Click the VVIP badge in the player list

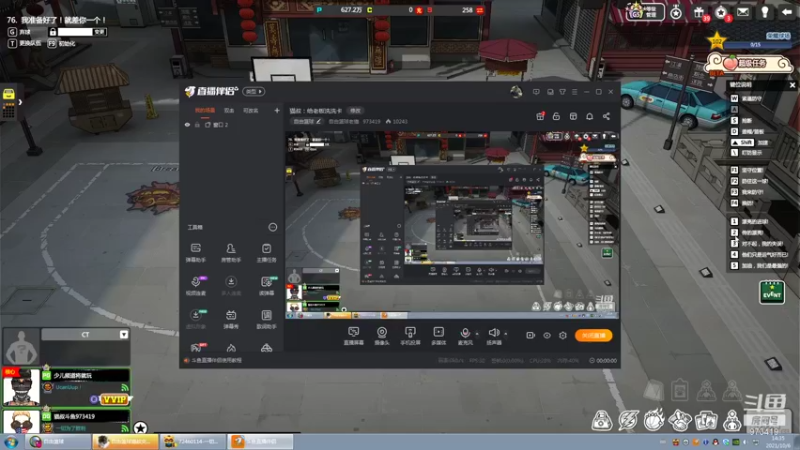click(115, 399)
